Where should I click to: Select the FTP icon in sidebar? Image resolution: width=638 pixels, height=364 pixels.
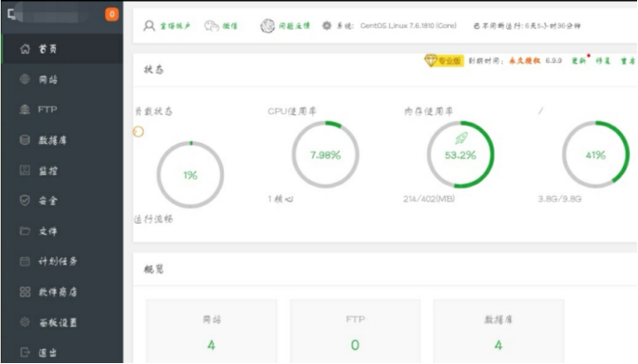tap(25, 110)
